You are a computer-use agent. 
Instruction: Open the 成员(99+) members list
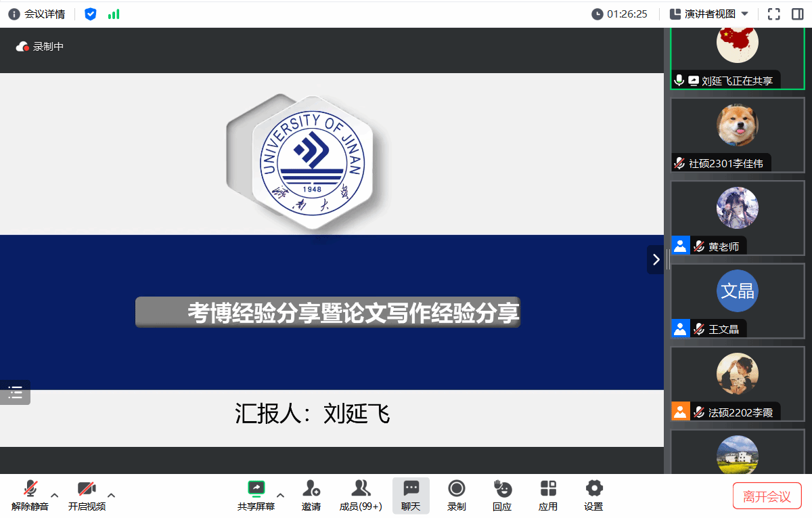pyautogui.click(x=361, y=495)
